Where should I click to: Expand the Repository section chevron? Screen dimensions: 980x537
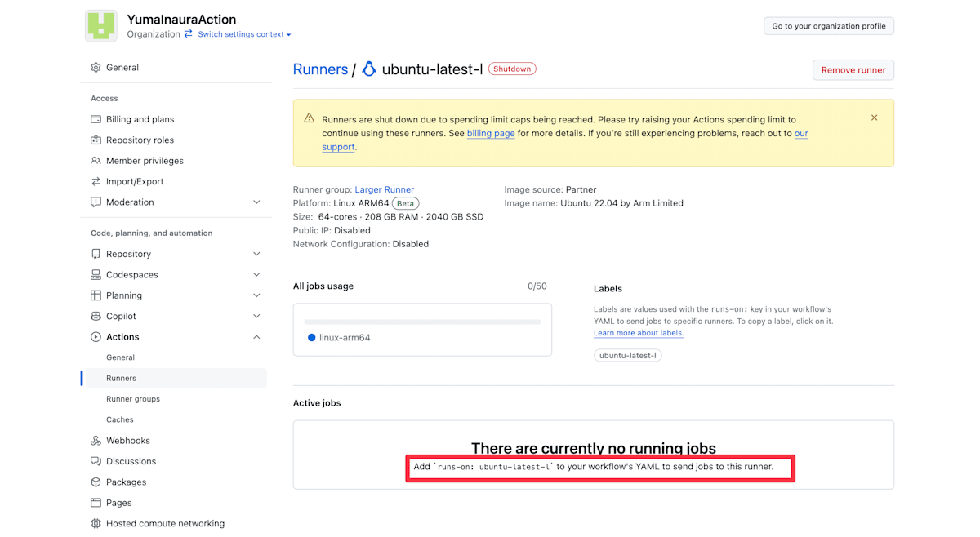(x=256, y=255)
